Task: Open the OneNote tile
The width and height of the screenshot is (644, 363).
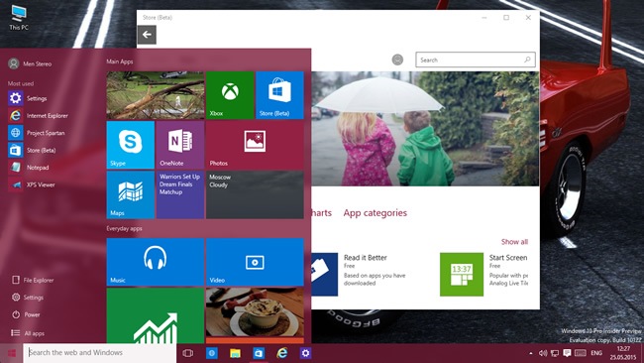Action: pyautogui.click(x=180, y=145)
